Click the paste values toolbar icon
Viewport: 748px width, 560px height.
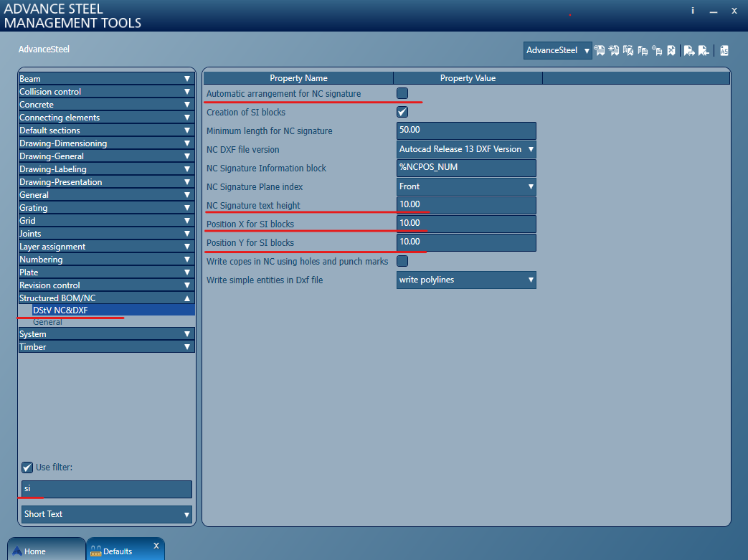pyautogui.click(x=657, y=50)
